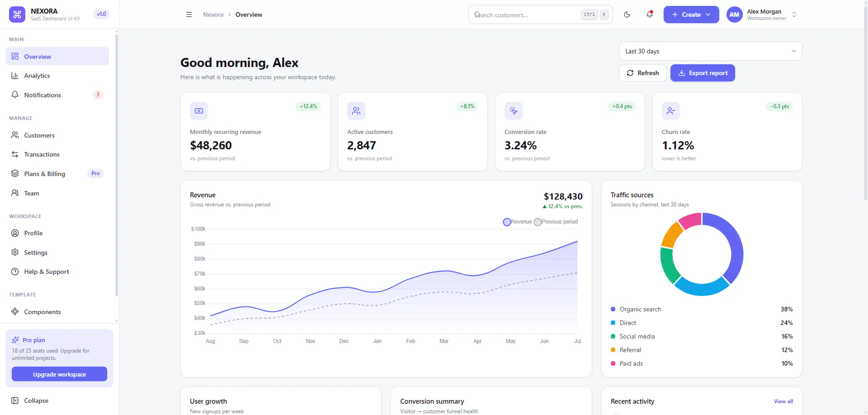Click the Plans & Billing layers icon
Screen dimensions: 868x415
[x=15, y=174]
